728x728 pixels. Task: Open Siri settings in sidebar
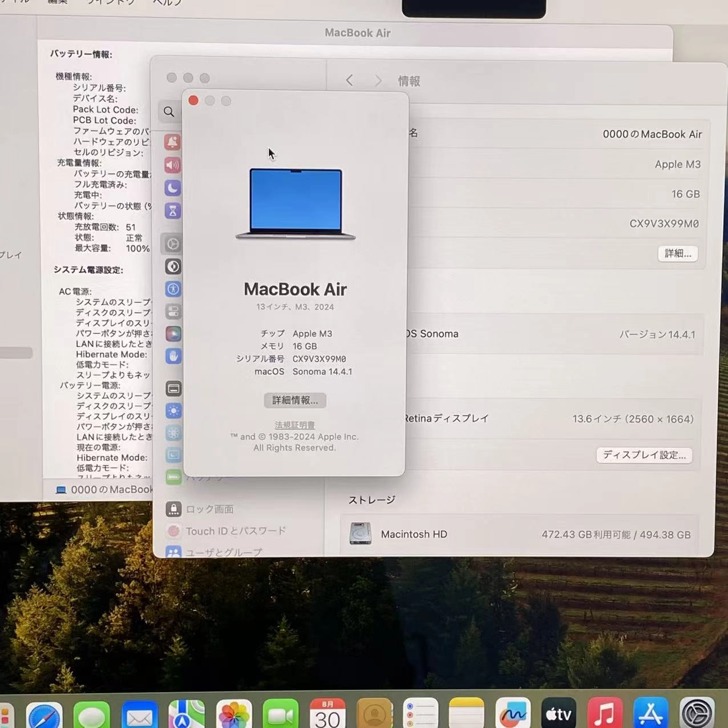click(x=173, y=334)
